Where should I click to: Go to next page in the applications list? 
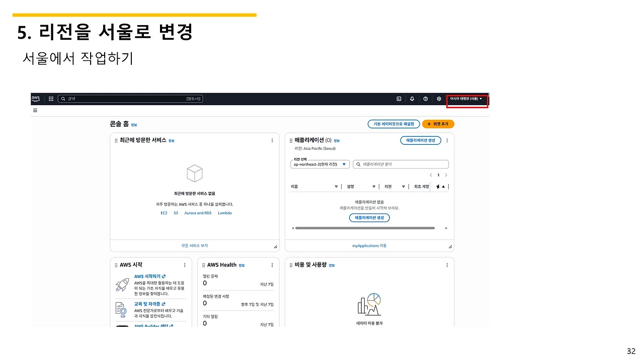(x=446, y=174)
